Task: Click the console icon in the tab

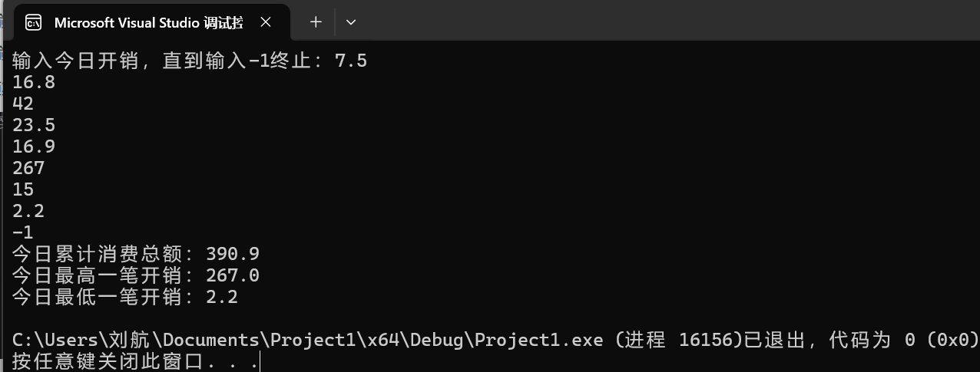Action: [x=34, y=23]
